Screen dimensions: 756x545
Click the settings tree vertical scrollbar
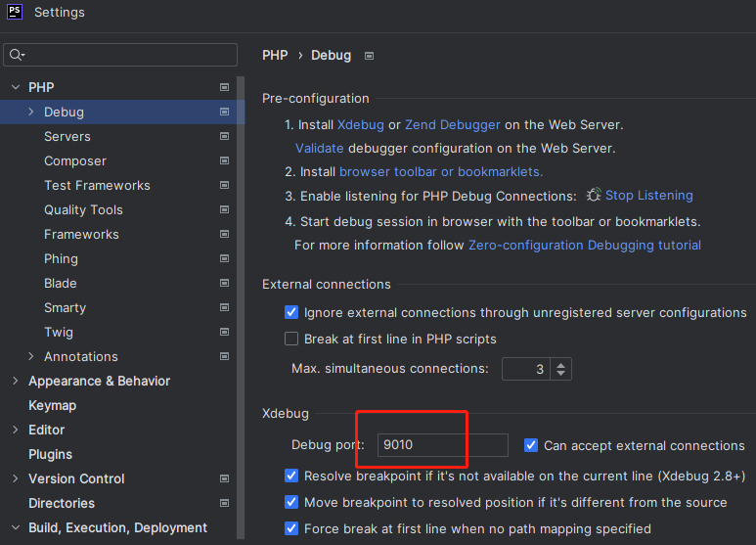click(241, 307)
